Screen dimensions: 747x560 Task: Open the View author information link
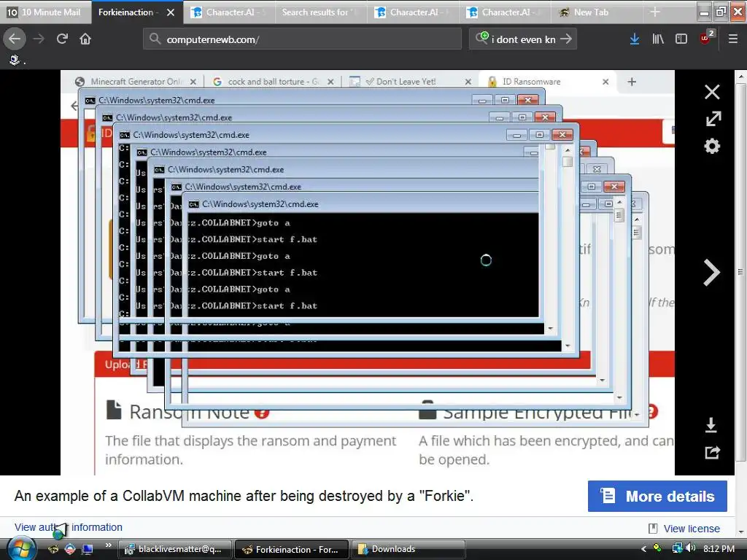coord(68,527)
